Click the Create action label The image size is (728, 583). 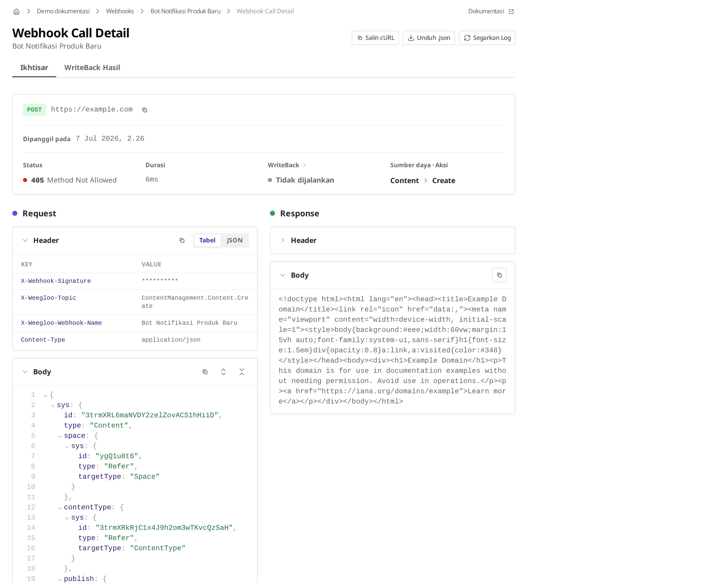443,181
